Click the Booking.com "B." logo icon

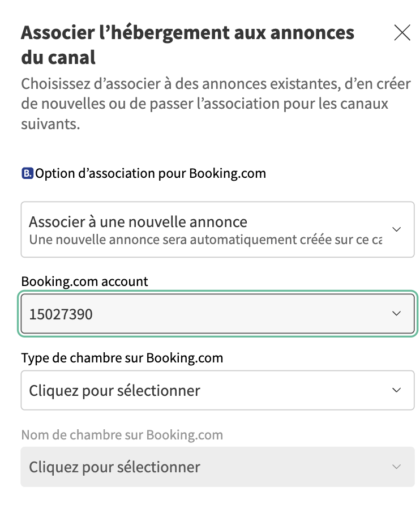coord(27,173)
